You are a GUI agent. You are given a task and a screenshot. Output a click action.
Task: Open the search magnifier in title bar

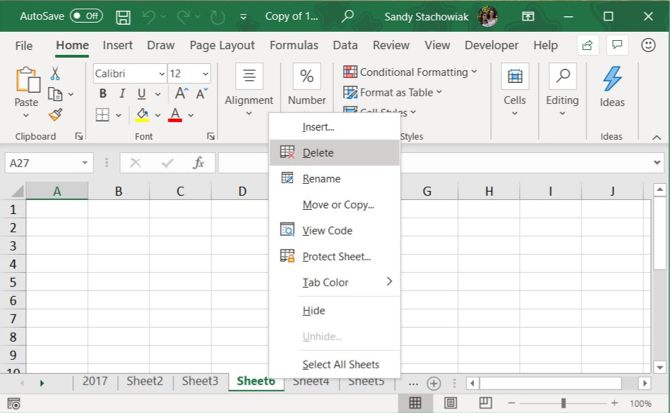(x=348, y=17)
